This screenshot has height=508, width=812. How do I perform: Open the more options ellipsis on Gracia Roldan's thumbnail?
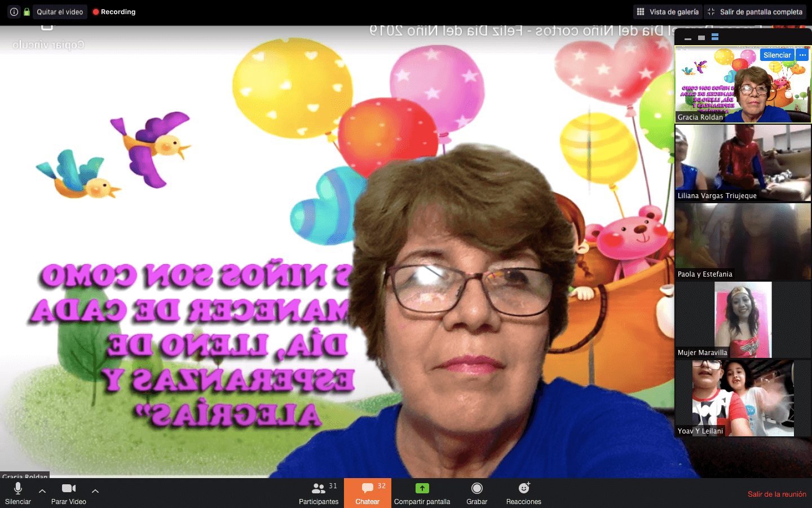[802, 55]
